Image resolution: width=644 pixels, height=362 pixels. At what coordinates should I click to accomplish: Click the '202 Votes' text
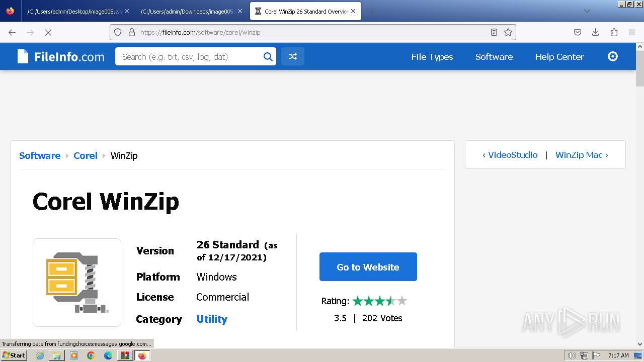[382, 318]
